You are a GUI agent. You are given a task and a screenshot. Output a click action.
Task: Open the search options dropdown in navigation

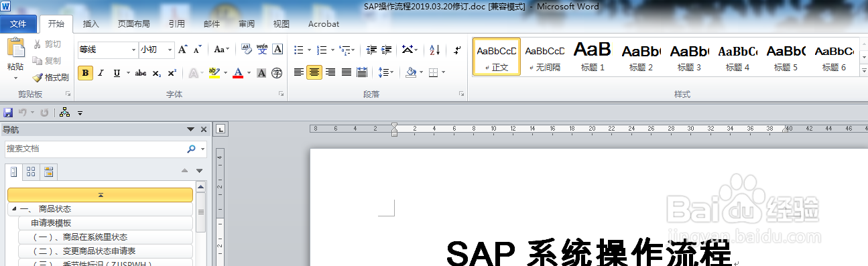[202, 149]
